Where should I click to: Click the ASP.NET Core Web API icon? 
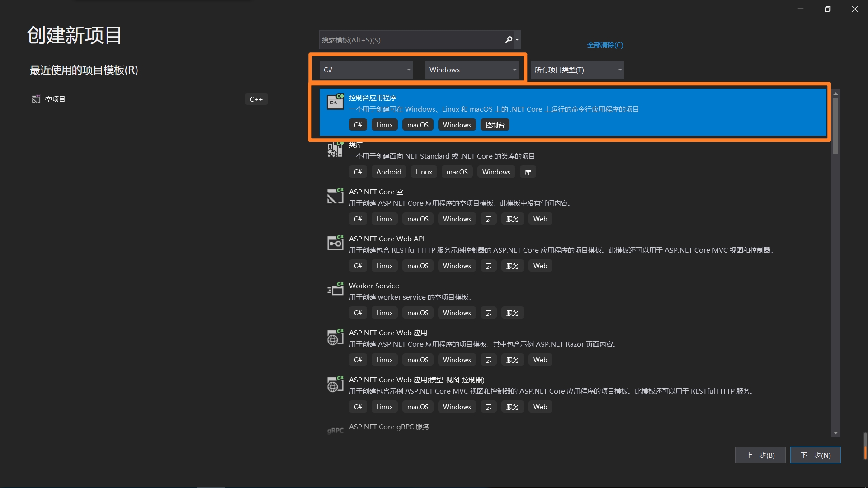[x=335, y=243]
